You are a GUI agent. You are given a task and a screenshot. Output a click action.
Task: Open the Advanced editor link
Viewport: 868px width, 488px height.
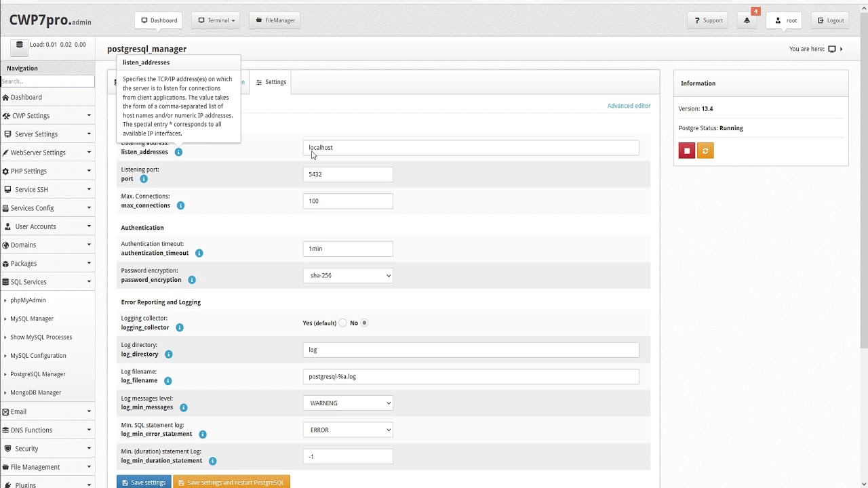pyautogui.click(x=629, y=106)
